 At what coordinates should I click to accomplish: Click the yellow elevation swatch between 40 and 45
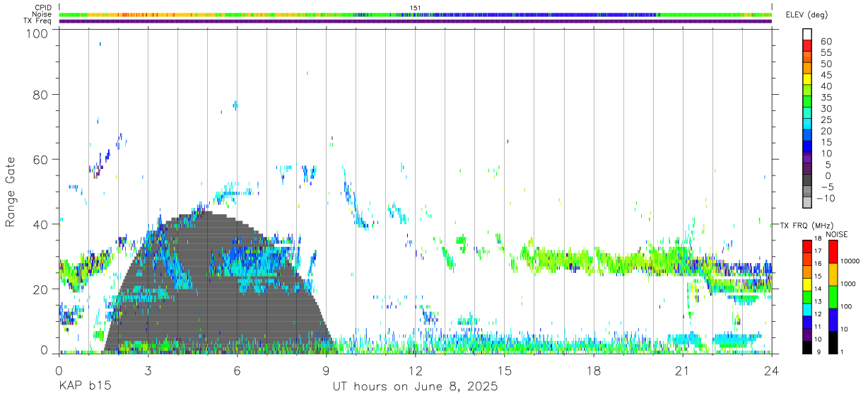click(x=807, y=79)
